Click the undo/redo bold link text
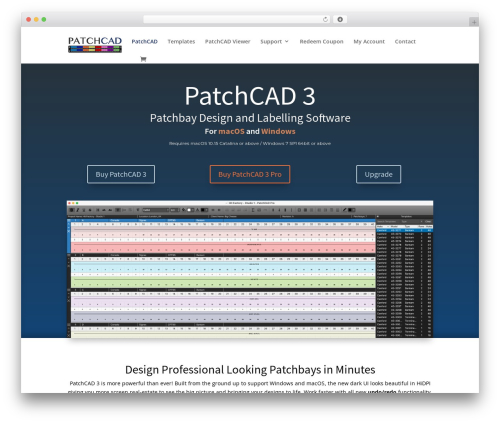This screenshot has height=423, width=500. pyautogui.click(x=382, y=391)
